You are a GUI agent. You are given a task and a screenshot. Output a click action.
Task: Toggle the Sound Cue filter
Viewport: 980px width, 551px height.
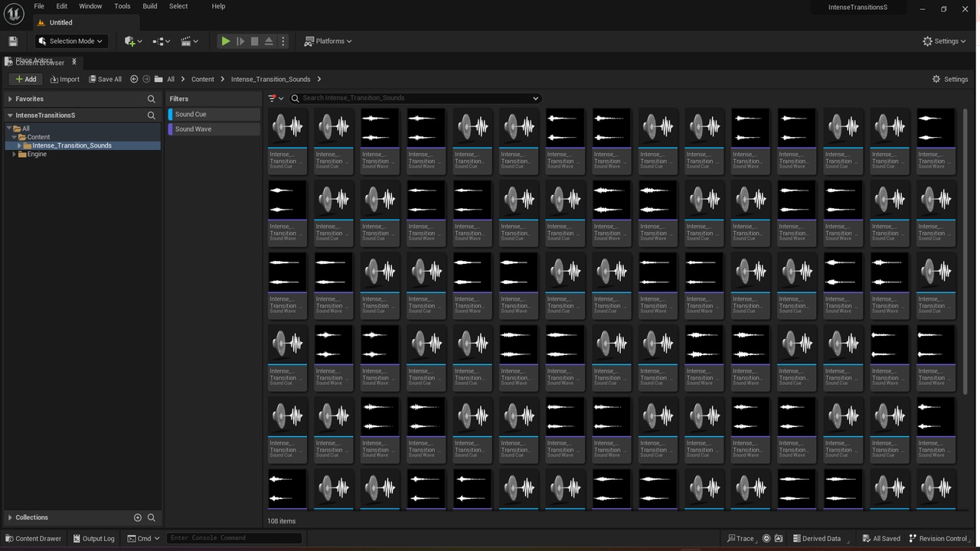point(214,114)
